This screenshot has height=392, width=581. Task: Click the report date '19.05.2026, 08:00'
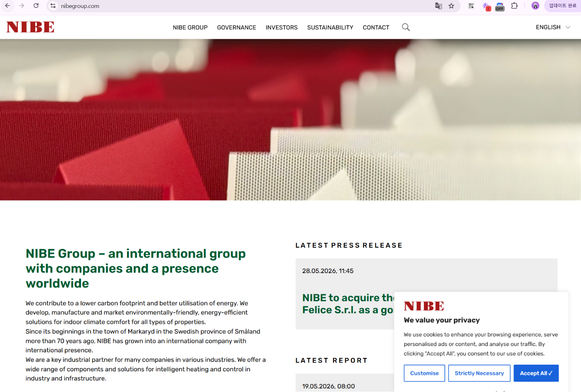[x=329, y=386]
